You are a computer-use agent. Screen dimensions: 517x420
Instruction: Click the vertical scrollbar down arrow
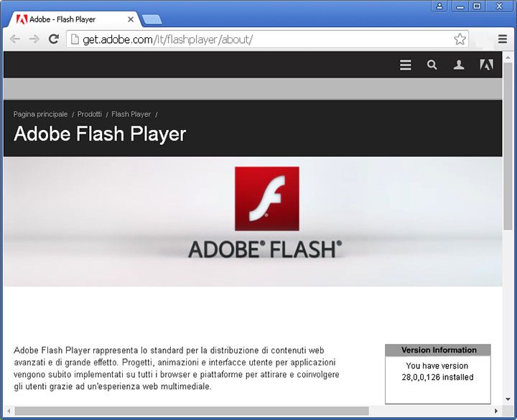(x=508, y=398)
